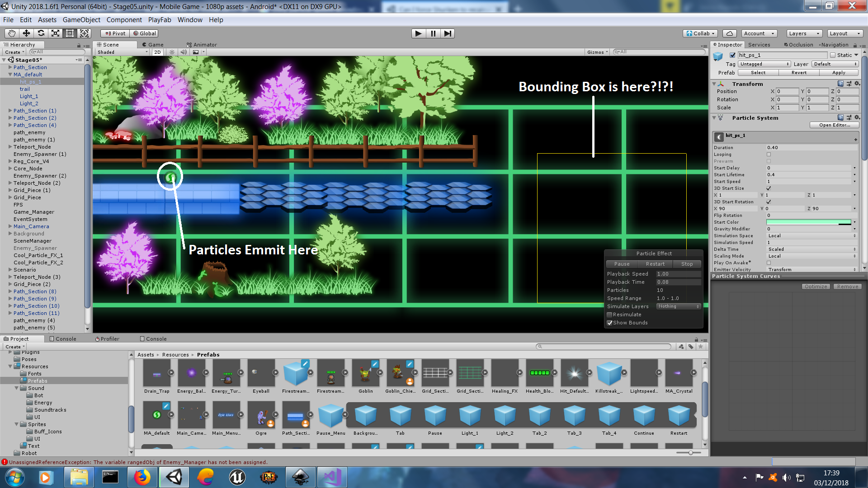The width and height of the screenshot is (868, 488).
Task: Select the Move tool
Action: pos(26,33)
